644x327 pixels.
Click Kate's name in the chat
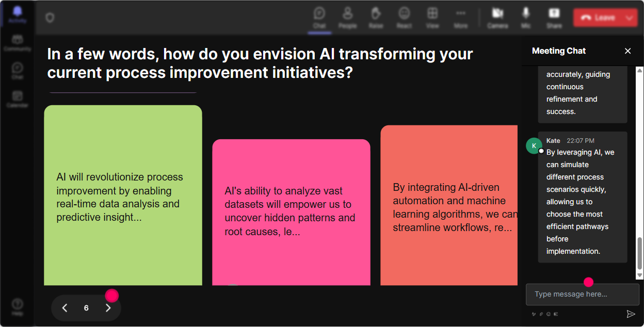tap(553, 140)
